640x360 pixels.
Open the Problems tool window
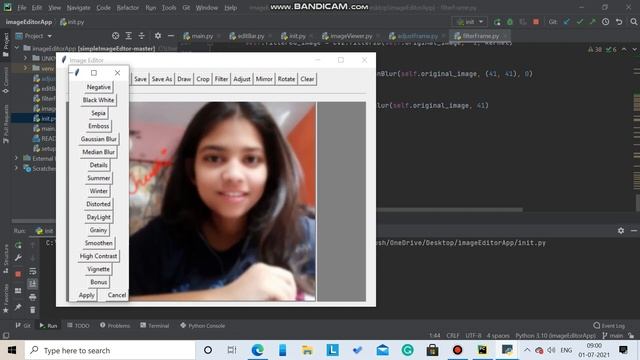(115, 325)
